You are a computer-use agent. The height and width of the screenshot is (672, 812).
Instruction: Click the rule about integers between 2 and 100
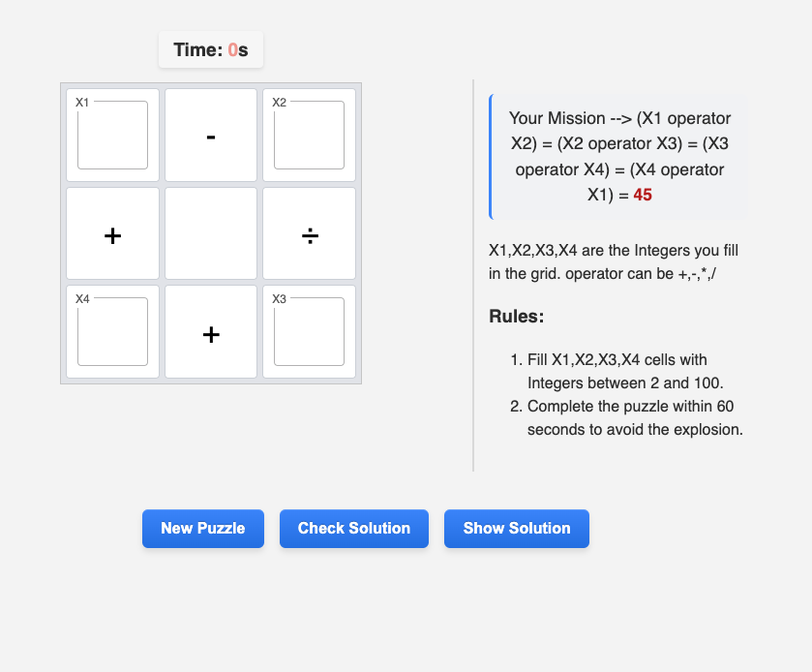point(624,370)
